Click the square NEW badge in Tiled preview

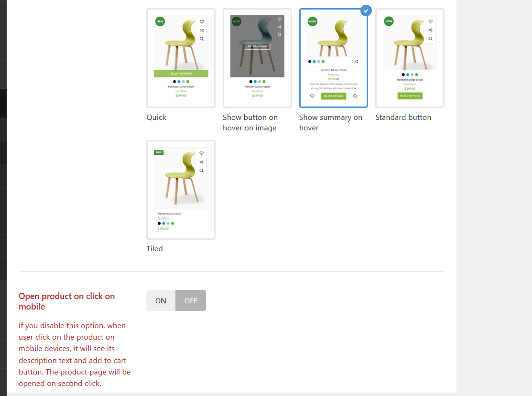(x=159, y=152)
